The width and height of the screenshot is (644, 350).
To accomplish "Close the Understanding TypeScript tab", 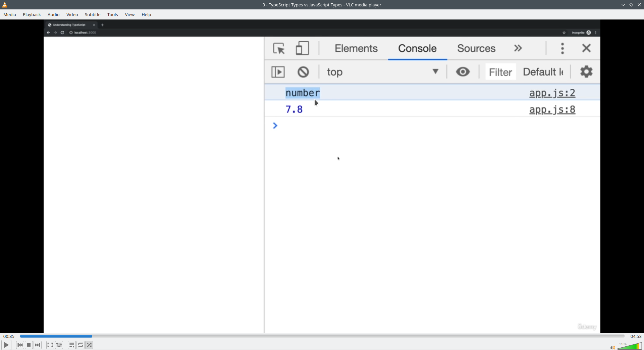I will (94, 25).
